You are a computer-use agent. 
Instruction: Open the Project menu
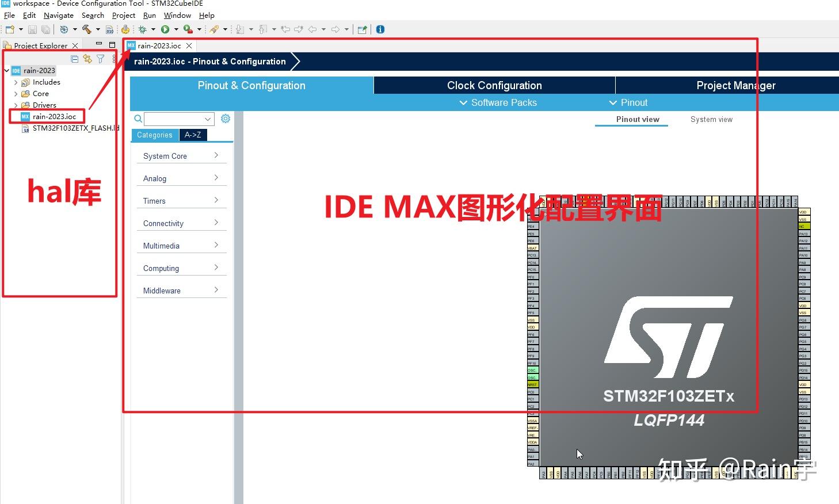click(123, 16)
